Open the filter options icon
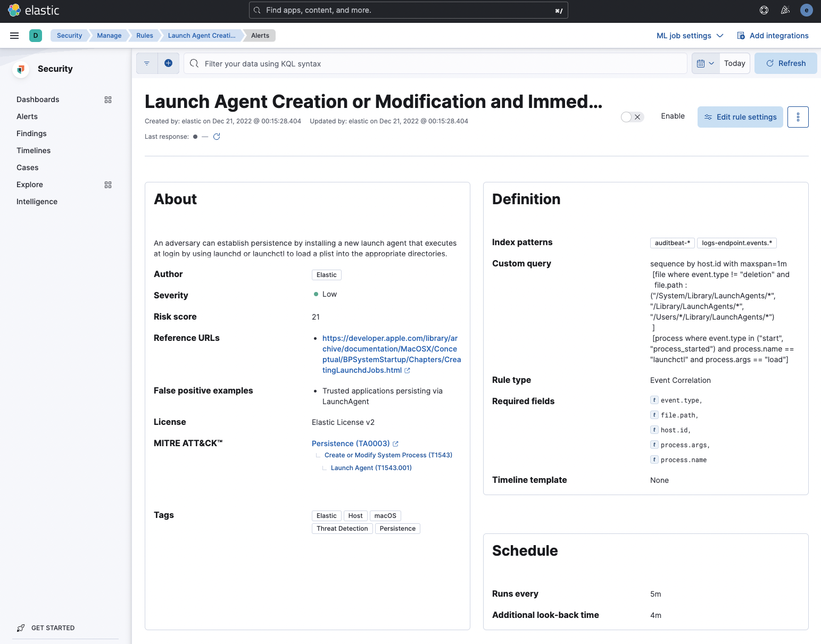This screenshot has height=644, width=821. coord(147,63)
